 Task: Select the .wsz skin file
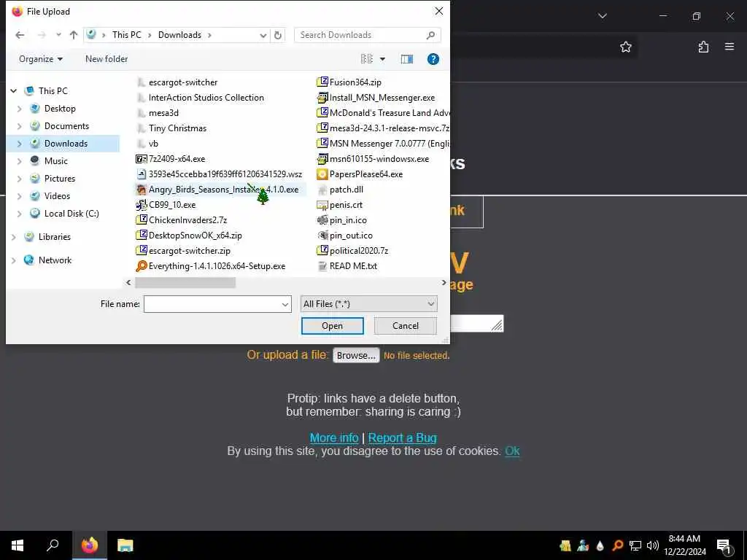pos(219,174)
